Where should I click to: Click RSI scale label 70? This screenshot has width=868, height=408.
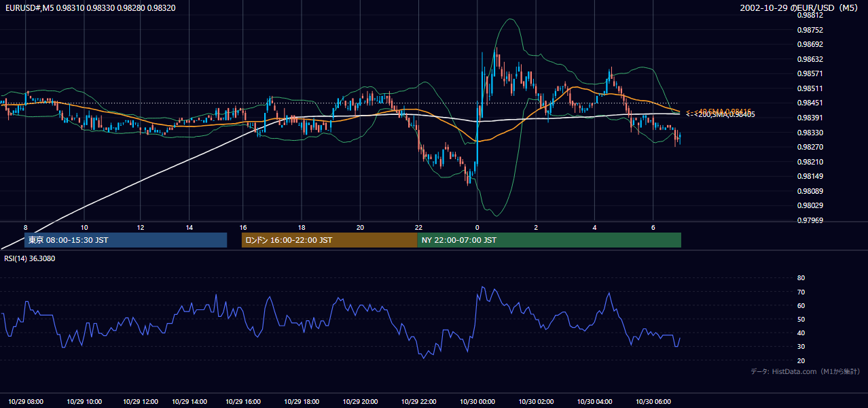click(801, 292)
